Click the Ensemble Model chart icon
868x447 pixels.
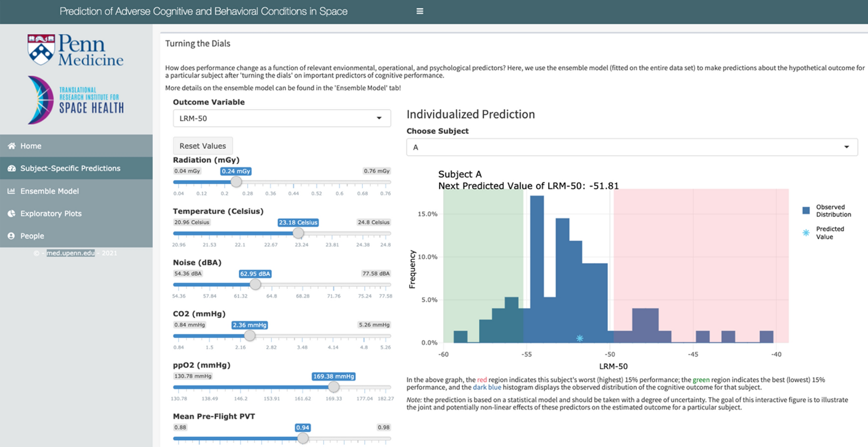(x=12, y=191)
